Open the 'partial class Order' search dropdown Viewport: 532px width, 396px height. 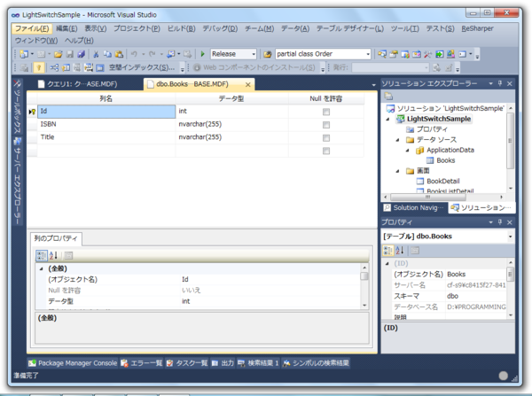[x=368, y=54]
